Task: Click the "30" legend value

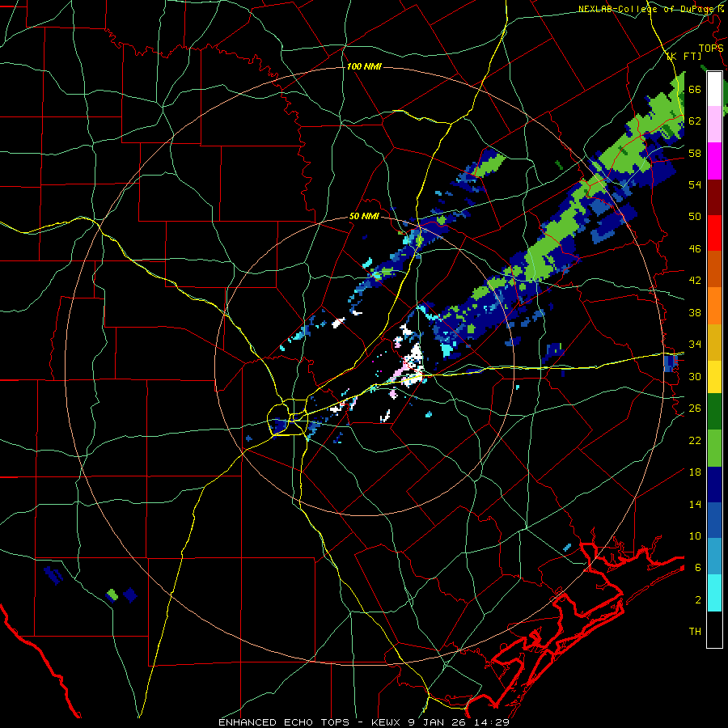Action: 695,376
